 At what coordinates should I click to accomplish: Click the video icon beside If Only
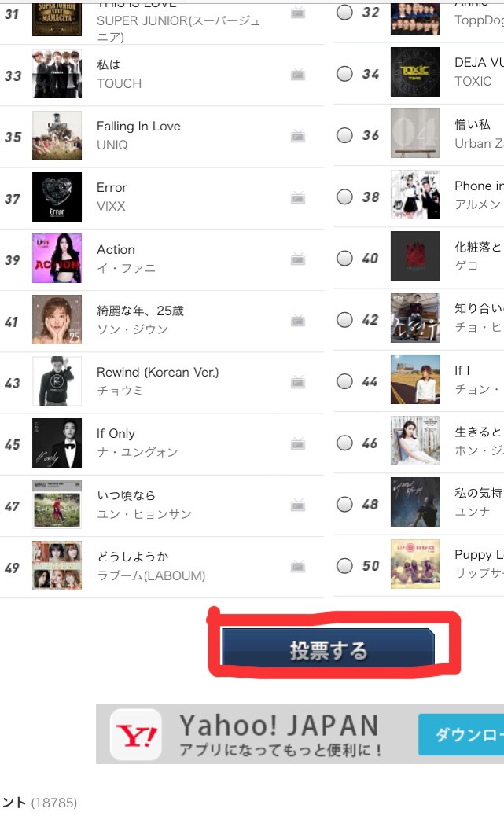coord(298,444)
